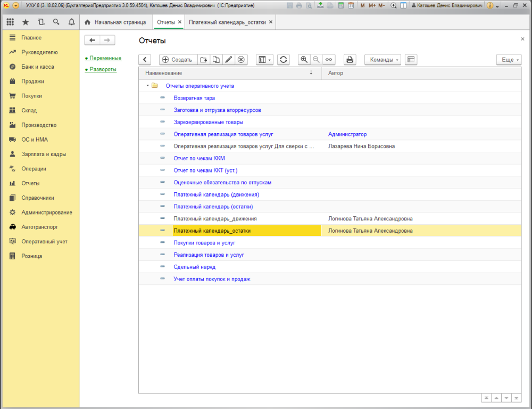Click the glasses icon in toolbar
The image size is (532, 409).
329,60
